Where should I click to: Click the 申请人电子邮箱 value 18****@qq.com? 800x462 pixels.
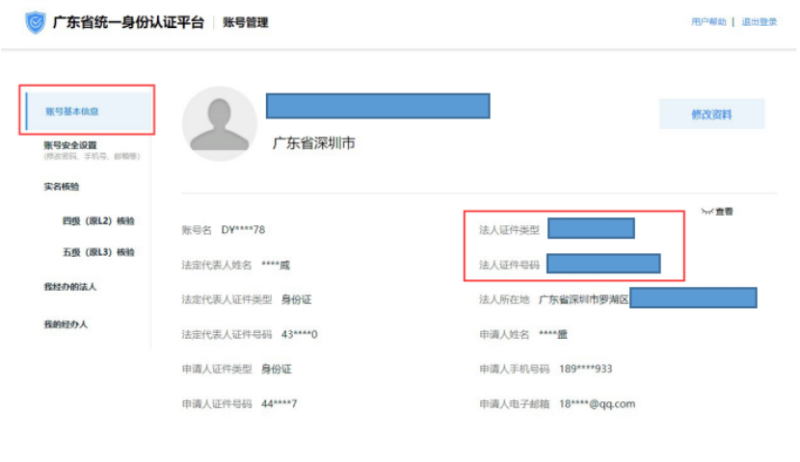[597, 404]
